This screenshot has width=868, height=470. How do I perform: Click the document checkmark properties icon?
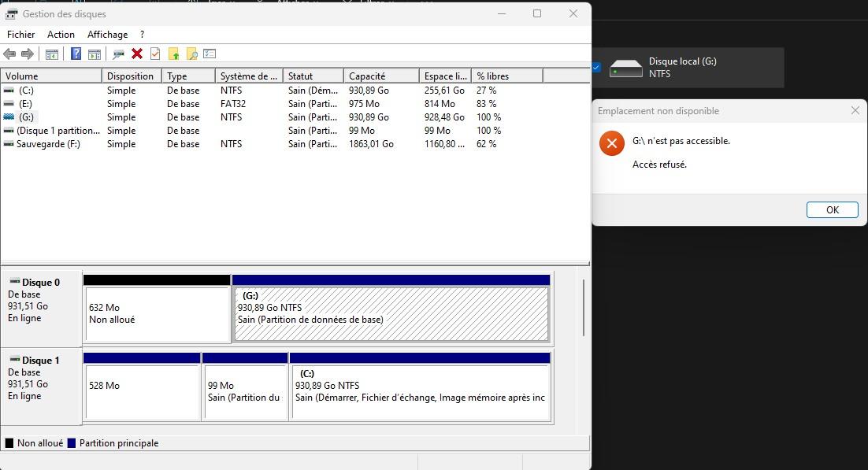155,54
